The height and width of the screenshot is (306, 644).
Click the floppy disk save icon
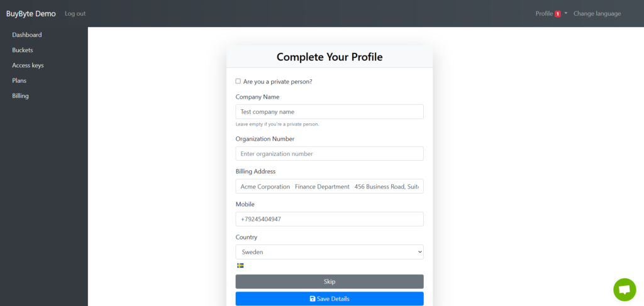tap(312, 299)
